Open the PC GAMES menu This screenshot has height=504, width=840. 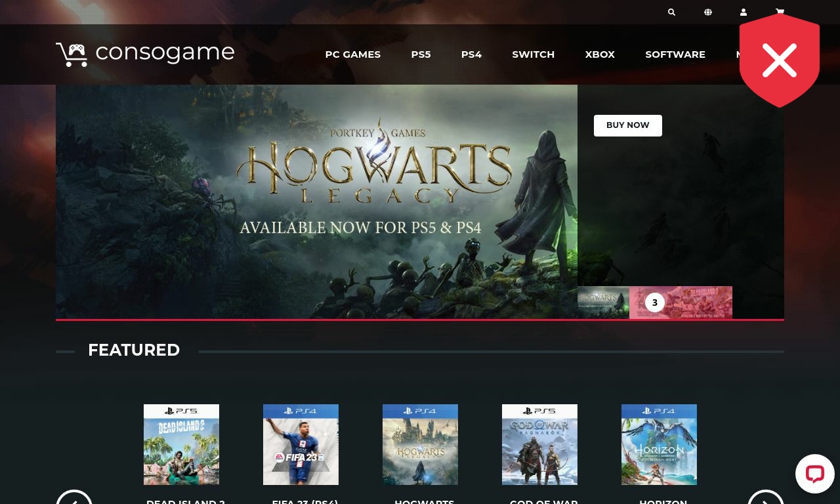pyautogui.click(x=353, y=54)
